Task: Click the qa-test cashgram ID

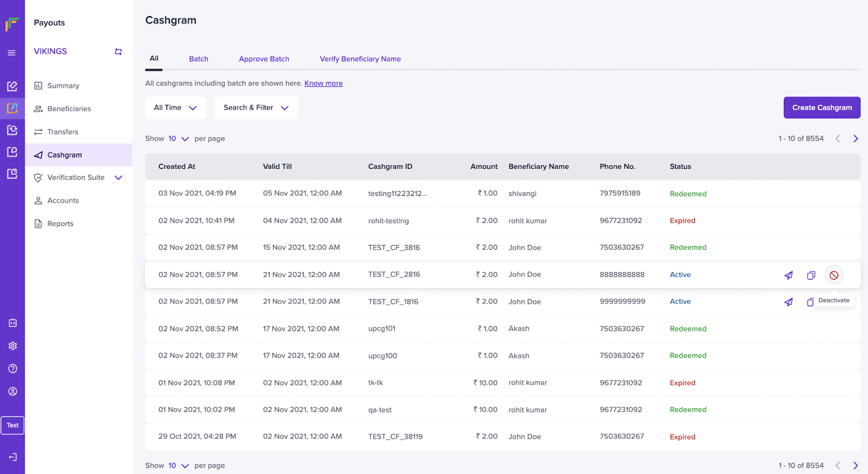Action: (x=380, y=410)
